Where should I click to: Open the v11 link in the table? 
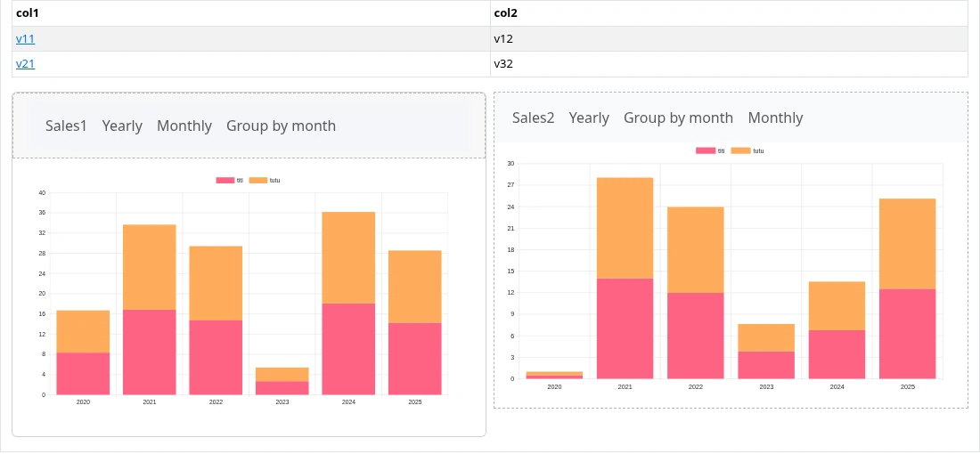pos(25,38)
